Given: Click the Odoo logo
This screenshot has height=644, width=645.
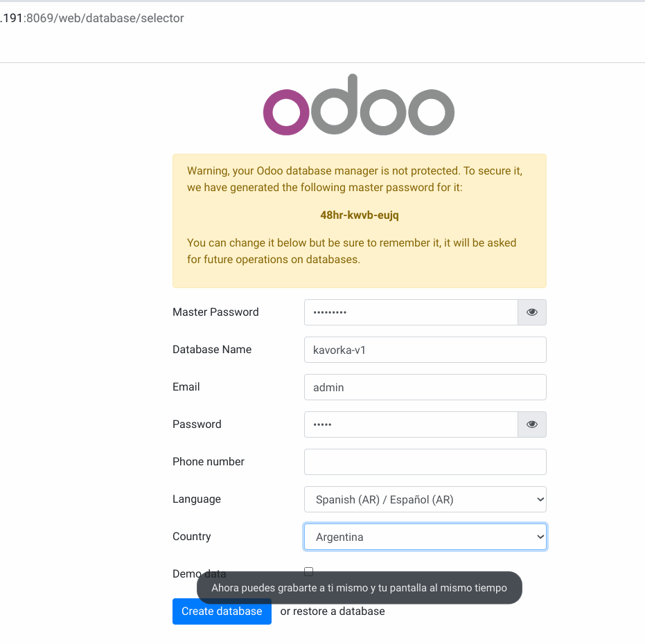Looking at the screenshot, I should pos(359,105).
